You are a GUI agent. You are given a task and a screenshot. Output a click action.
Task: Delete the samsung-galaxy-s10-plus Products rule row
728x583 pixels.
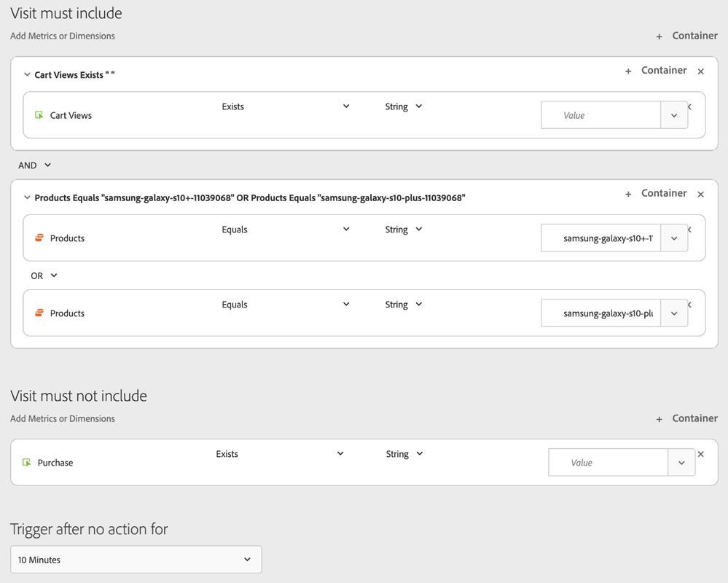(x=690, y=305)
